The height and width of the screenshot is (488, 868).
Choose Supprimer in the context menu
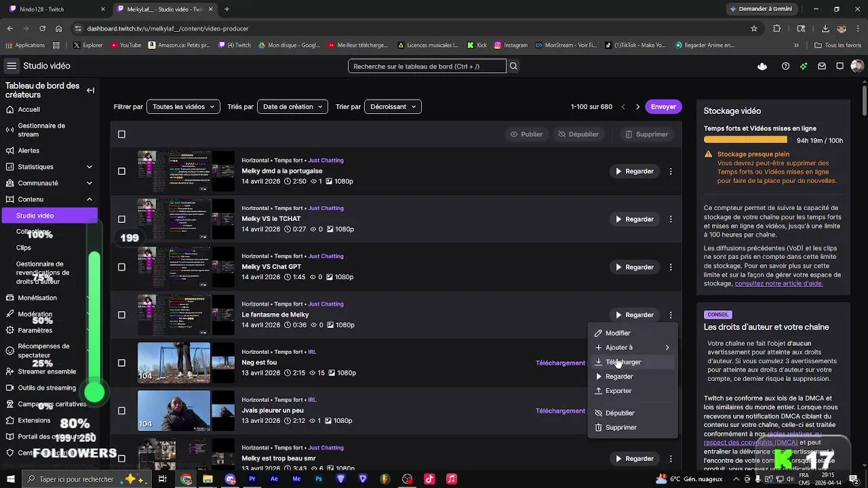(x=632, y=427)
